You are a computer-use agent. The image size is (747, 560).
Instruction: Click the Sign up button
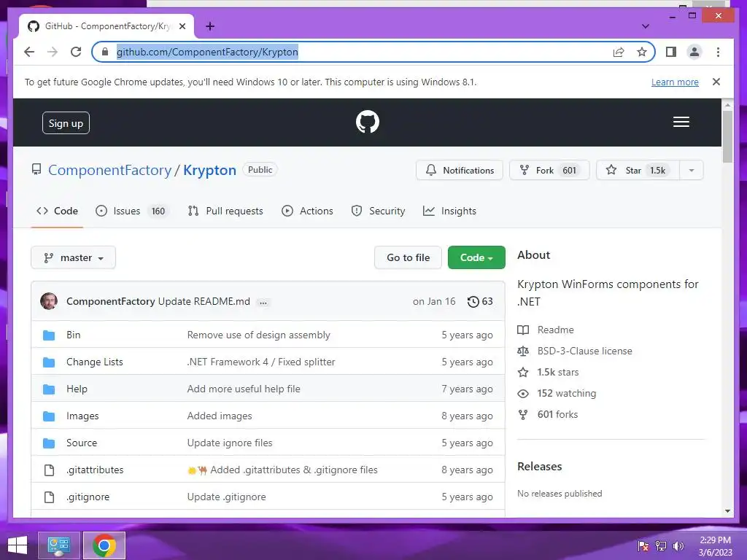click(x=66, y=123)
